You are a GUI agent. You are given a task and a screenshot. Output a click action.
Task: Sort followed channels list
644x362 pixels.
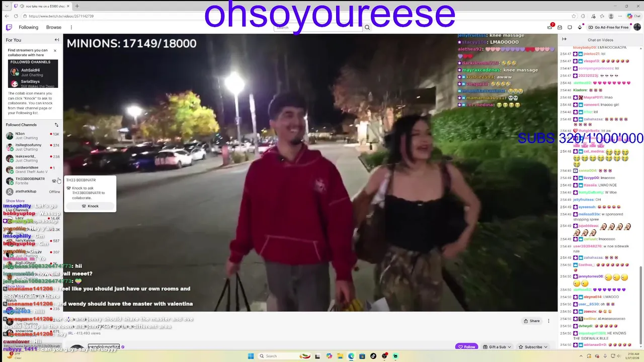56,125
